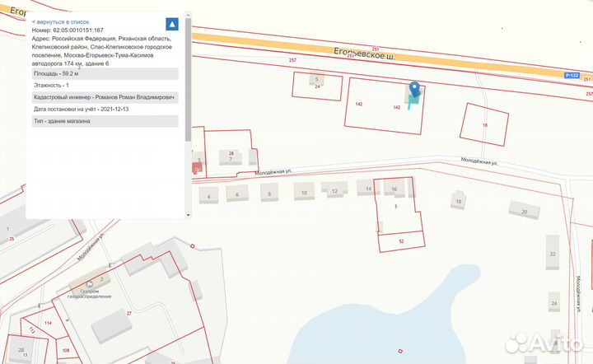Click the 'Дата постановки на учёт' row
The height and width of the screenshot is (364, 593).
(104, 109)
